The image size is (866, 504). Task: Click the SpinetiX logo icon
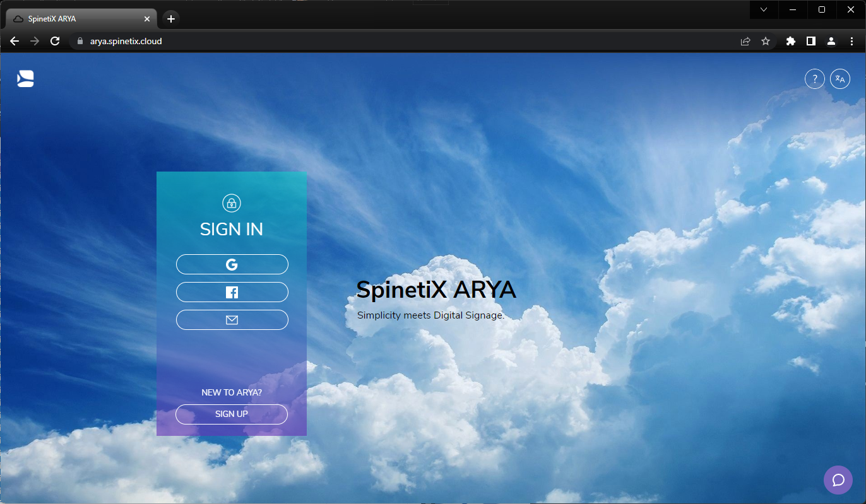(x=25, y=79)
